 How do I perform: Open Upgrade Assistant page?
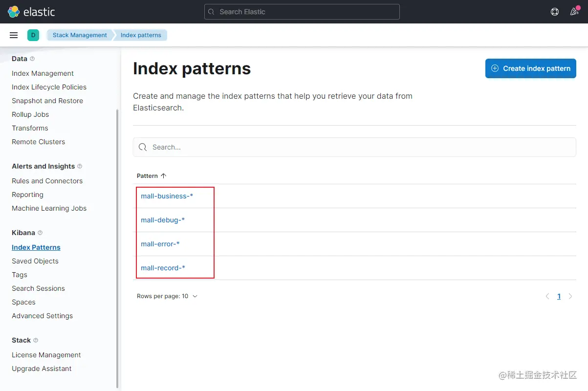pos(42,369)
